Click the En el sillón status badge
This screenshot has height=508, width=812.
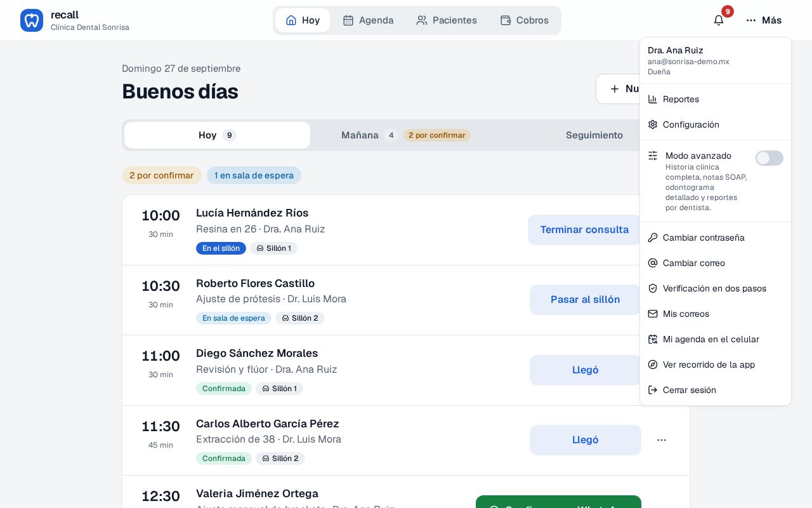coord(221,248)
